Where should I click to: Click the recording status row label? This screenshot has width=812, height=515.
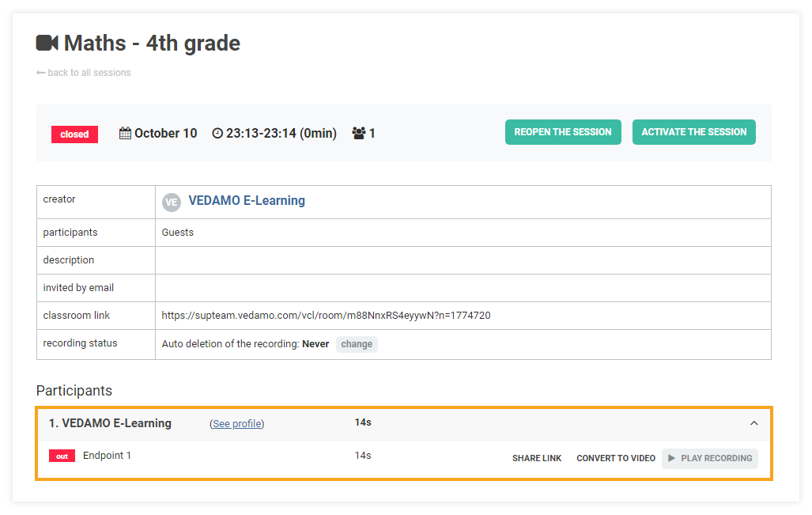(81, 343)
